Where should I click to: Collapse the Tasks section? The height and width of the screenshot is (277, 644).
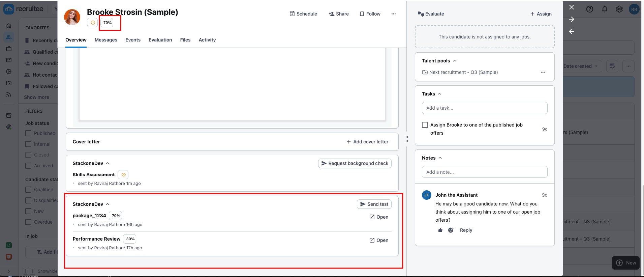pyautogui.click(x=439, y=94)
